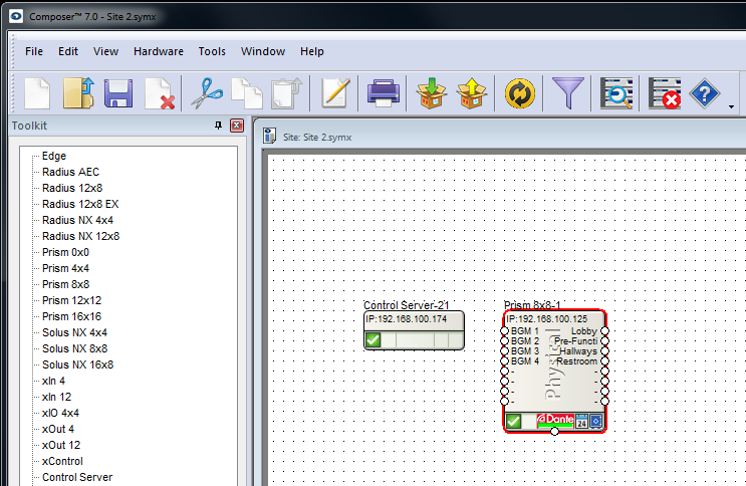Select Solus NX 16x8 toolkit item
746x486 pixels.
point(78,365)
